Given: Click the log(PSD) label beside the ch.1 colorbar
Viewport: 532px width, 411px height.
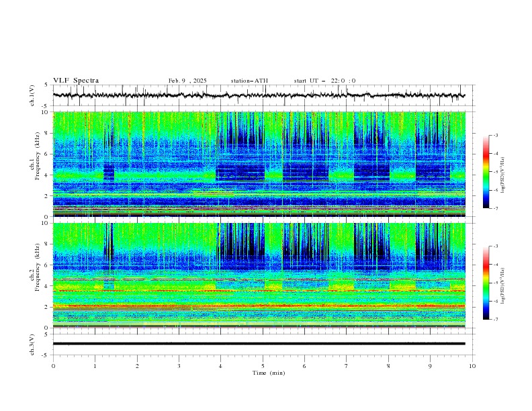Looking at the screenshot, I should [x=503, y=175].
